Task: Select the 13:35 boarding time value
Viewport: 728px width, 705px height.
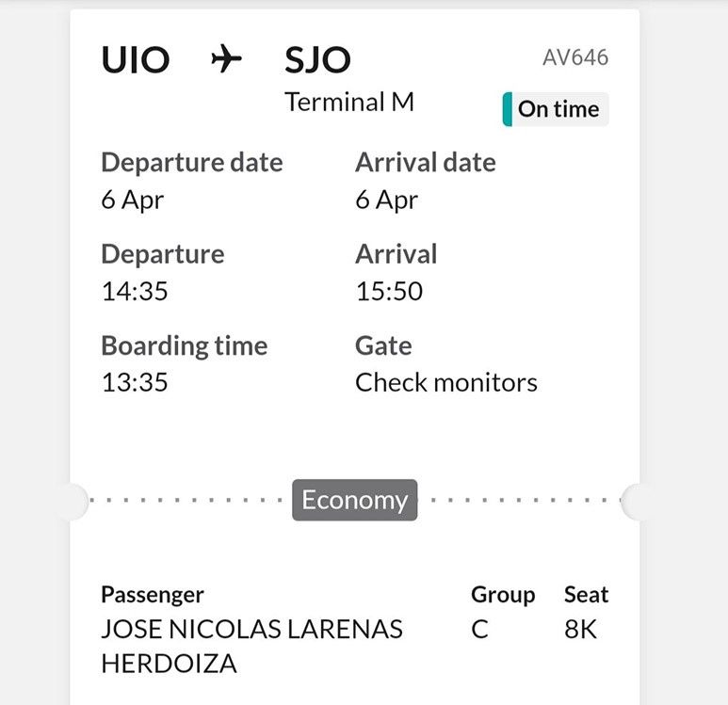Action: coord(135,382)
